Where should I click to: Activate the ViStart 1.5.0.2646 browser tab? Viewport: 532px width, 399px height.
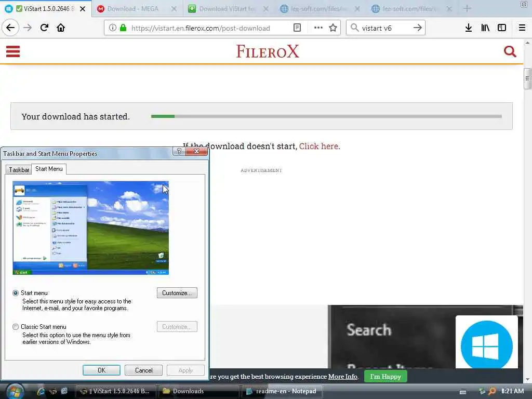[x=46, y=9]
